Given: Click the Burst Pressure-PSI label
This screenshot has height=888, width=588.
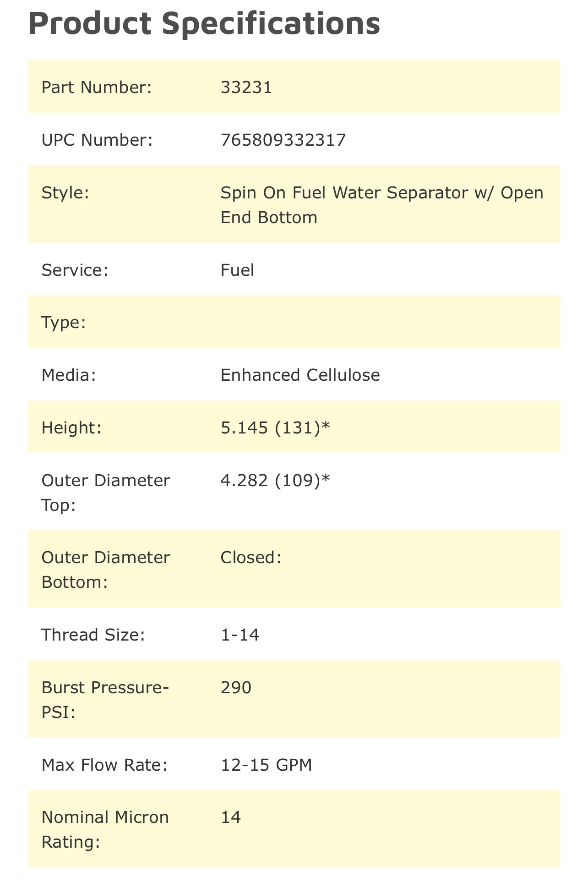Looking at the screenshot, I should (105, 700).
